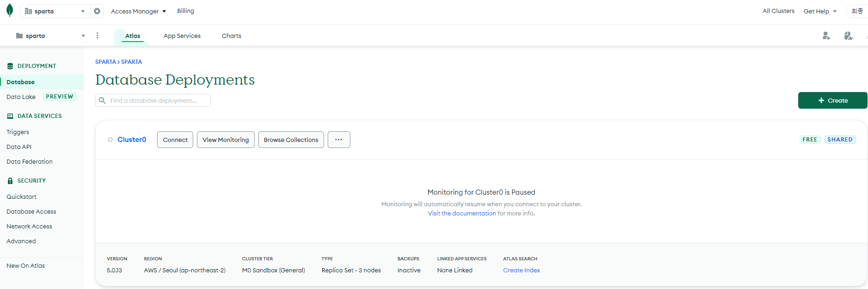Switch to the App Services tab
This screenshot has height=289, width=868.
[182, 36]
